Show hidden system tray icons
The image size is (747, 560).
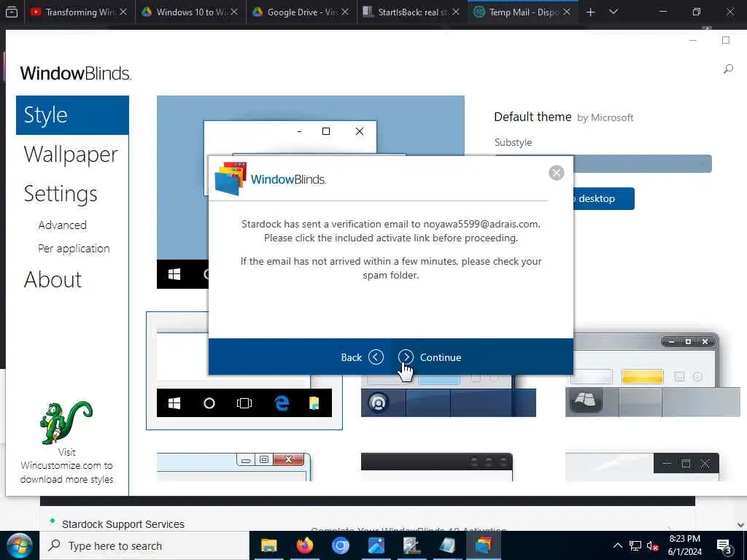tap(617, 545)
